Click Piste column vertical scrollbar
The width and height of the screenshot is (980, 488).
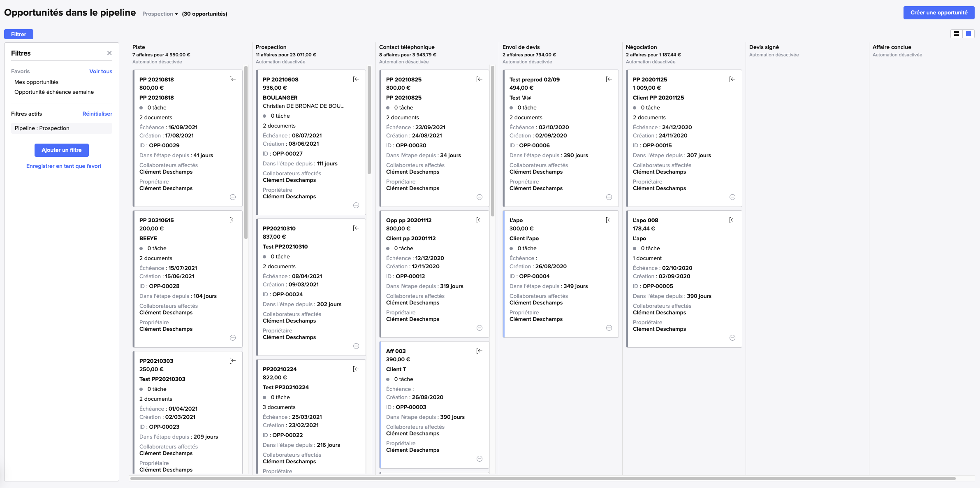point(246,152)
